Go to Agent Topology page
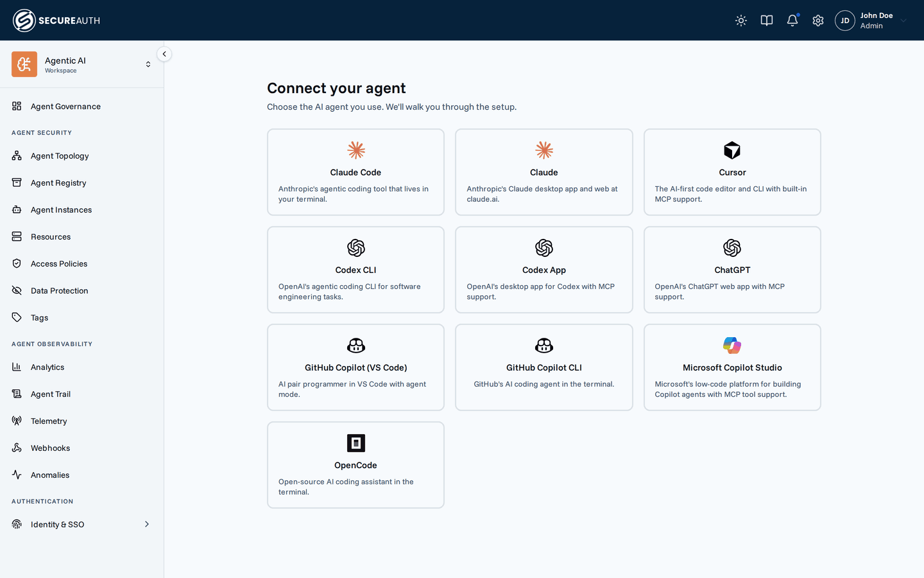 [x=81, y=155]
